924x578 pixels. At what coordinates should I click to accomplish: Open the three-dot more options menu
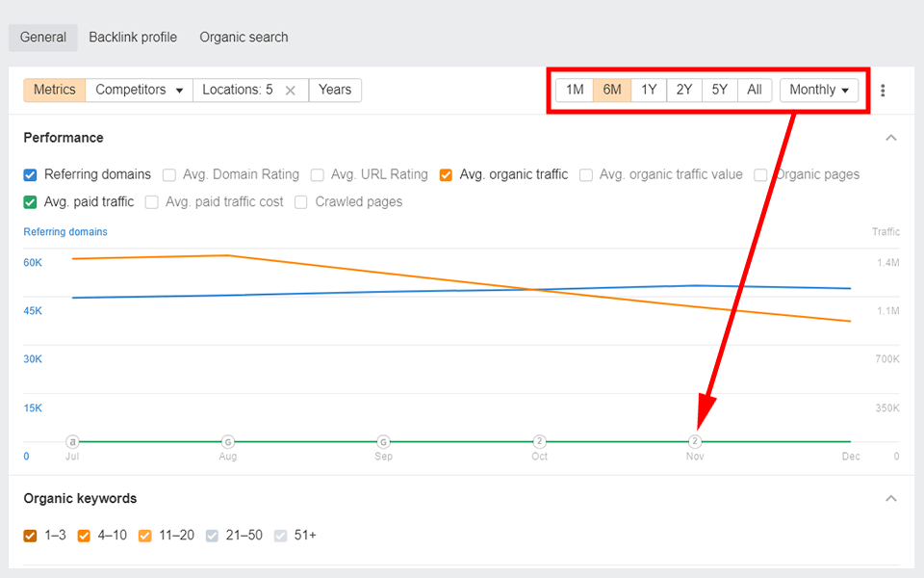click(883, 91)
